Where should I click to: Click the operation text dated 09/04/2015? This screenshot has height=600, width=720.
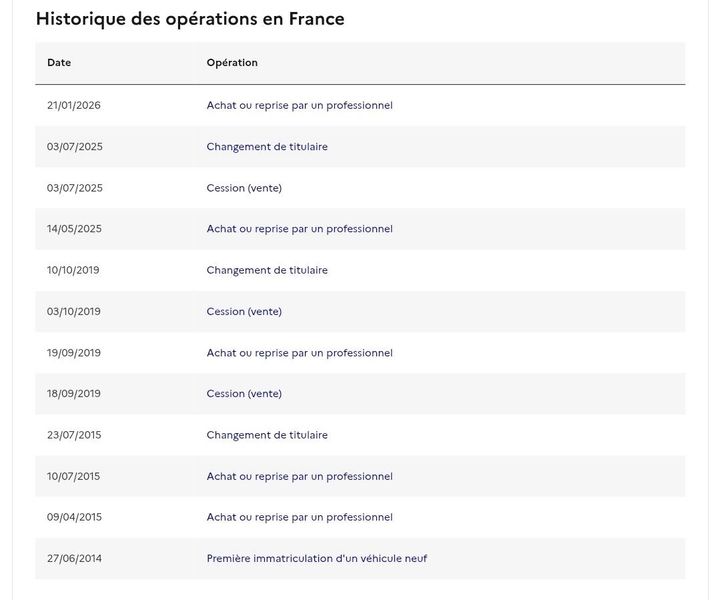pos(299,518)
